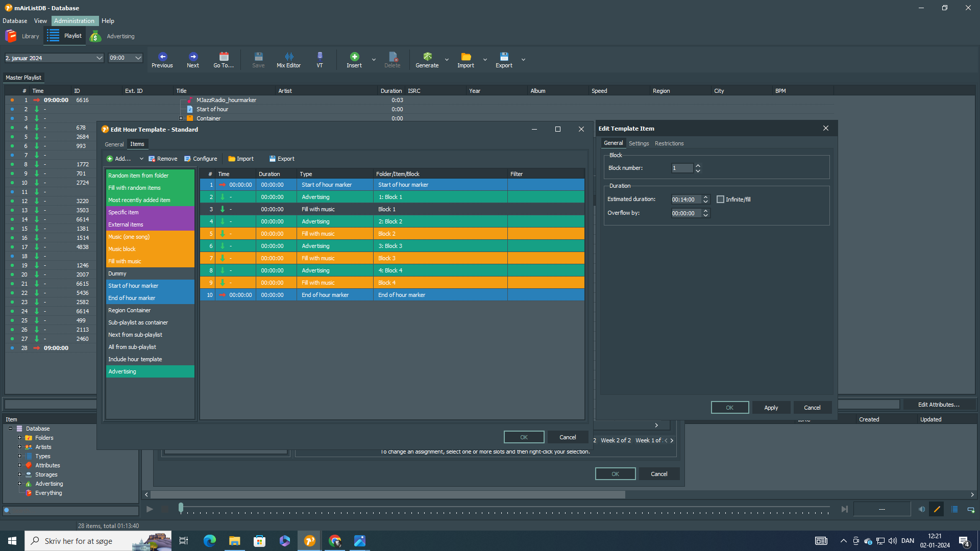Expand the Folders tree node

[20, 438]
